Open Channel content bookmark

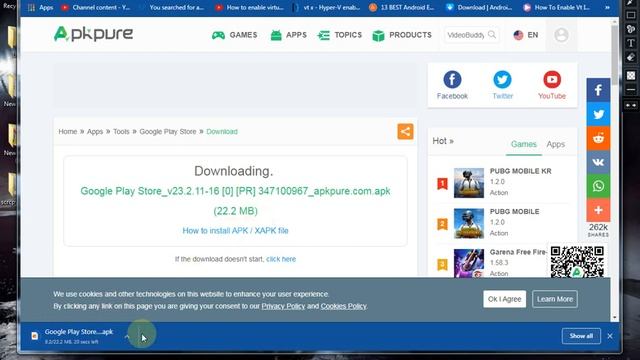coord(96,7)
